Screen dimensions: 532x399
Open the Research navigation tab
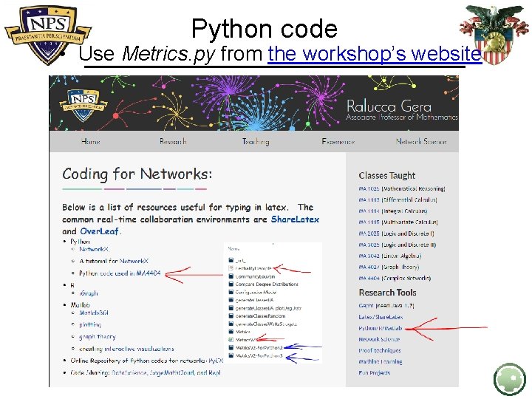(x=173, y=141)
